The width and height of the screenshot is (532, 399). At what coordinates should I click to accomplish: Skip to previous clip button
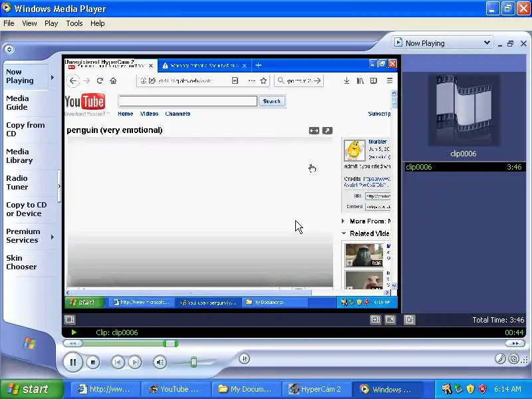(118, 362)
